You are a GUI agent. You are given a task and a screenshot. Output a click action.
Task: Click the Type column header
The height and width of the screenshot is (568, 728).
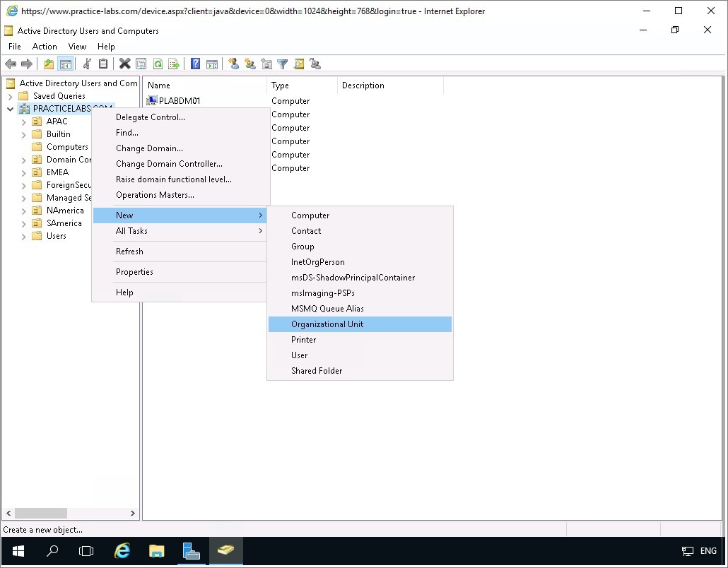click(x=281, y=85)
